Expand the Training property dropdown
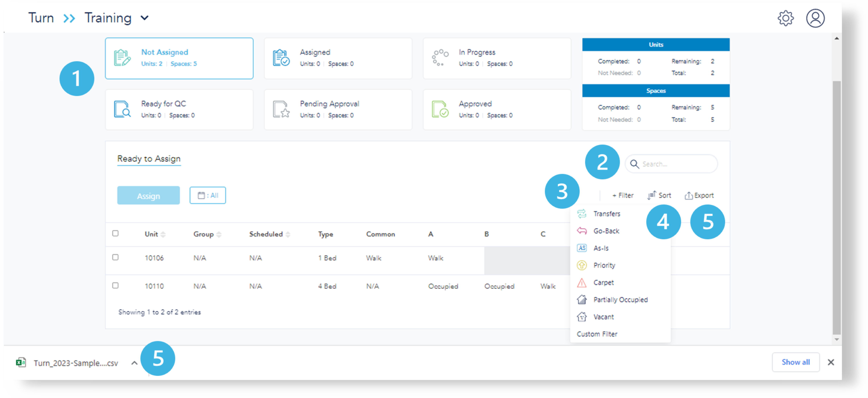Viewport: 868px width, 398px height. click(x=145, y=18)
